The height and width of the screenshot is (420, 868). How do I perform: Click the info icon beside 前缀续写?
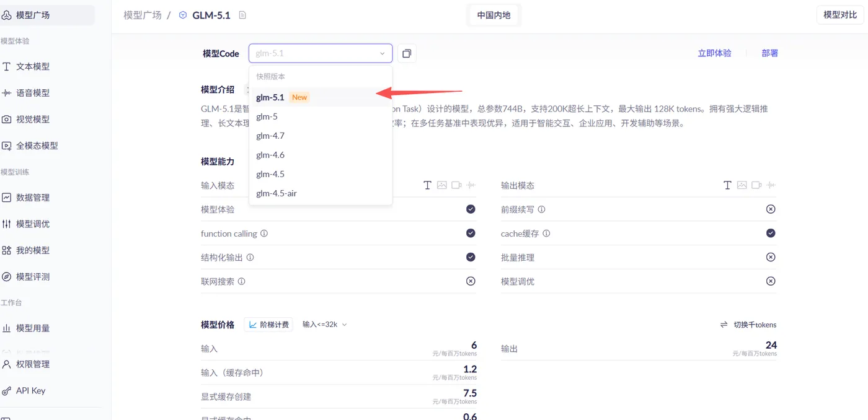pyautogui.click(x=541, y=209)
